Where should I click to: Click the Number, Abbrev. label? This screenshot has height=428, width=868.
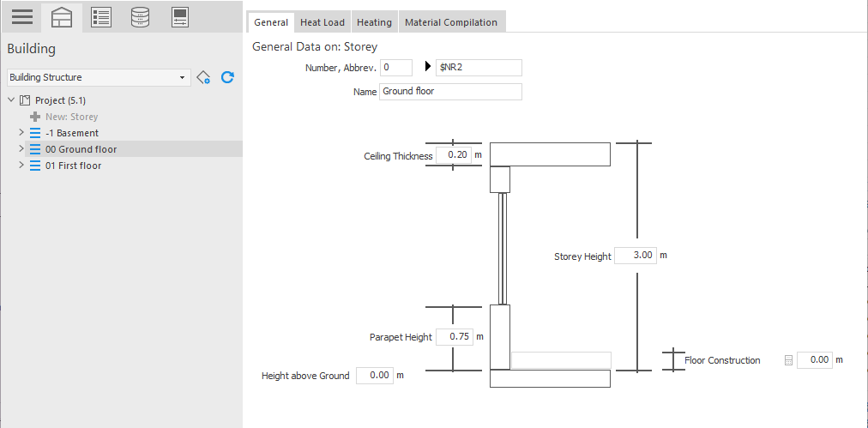point(341,68)
